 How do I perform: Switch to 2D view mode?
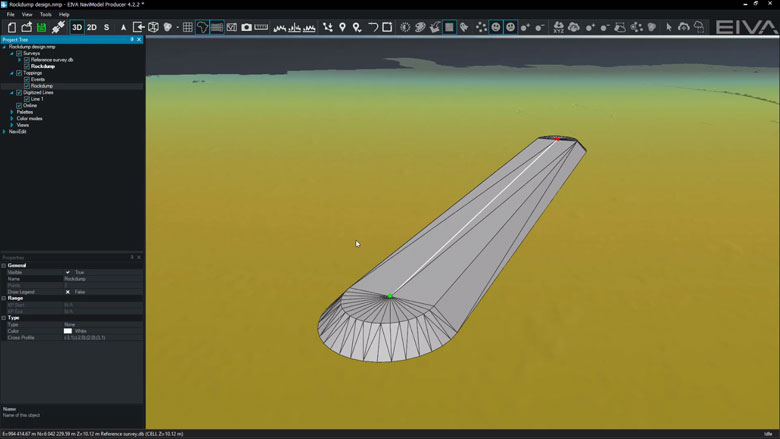(x=92, y=27)
